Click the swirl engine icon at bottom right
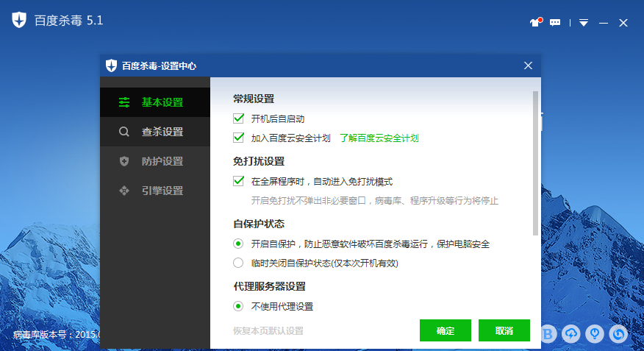644x351 pixels. pyautogui.click(x=618, y=334)
